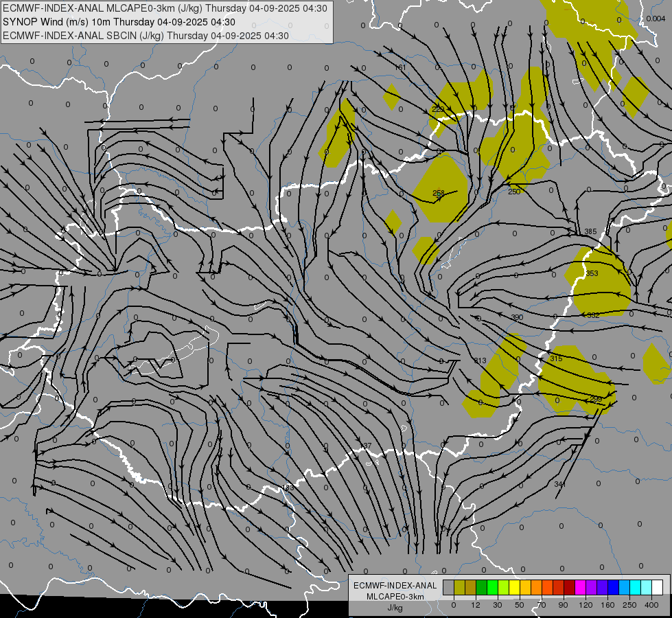Click the 385 value on the map
This screenshot has width=672, height=618.
(x=590, y=231)
